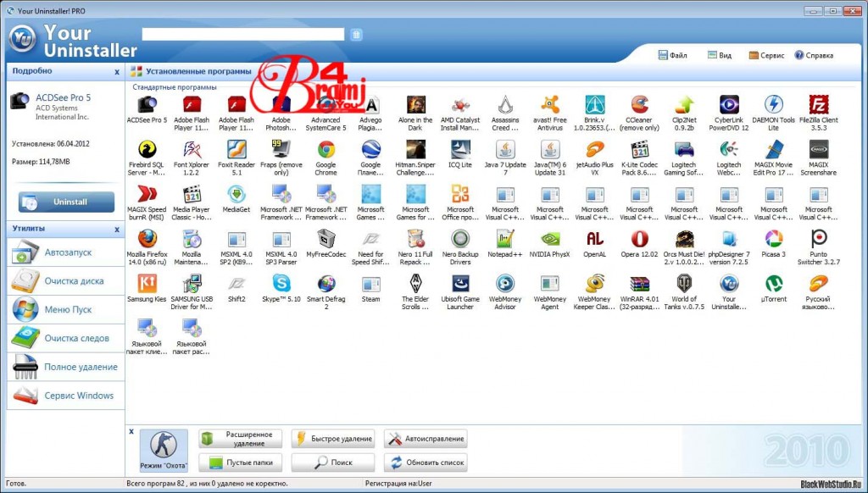
Task: Click the trash icon beside search field
Action: click(356, 34)
